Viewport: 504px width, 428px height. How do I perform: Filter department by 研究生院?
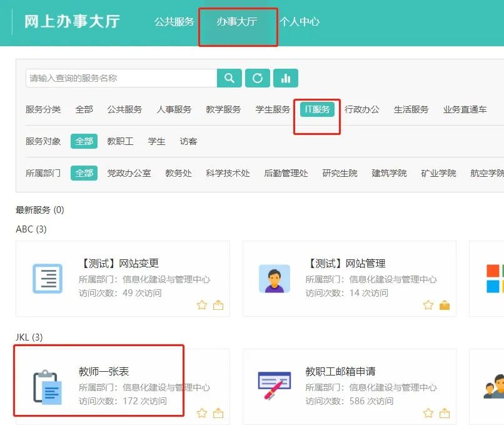coord(340,173)
